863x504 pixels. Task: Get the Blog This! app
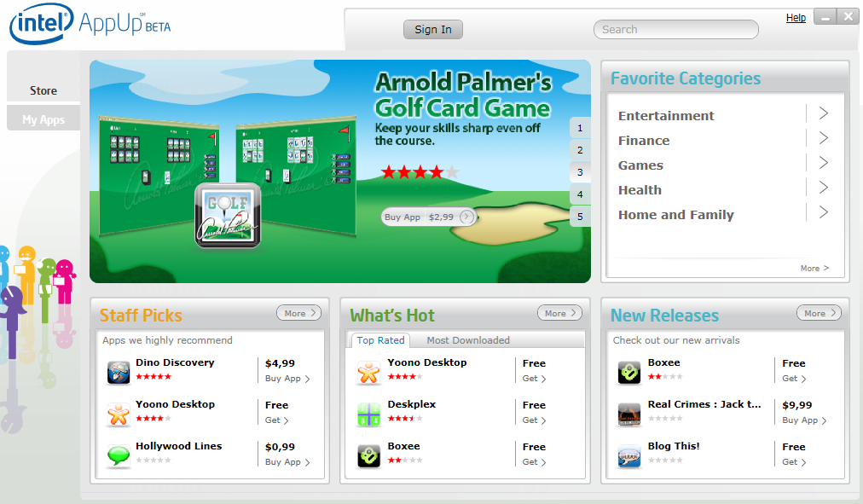(x=794, y=462)
